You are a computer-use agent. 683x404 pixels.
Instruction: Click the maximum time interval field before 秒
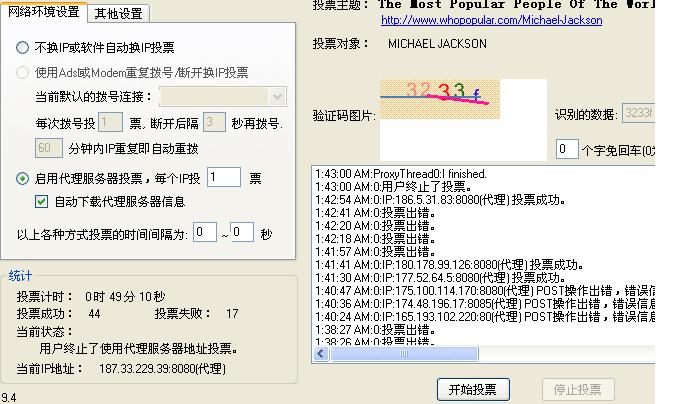(242, 233)
